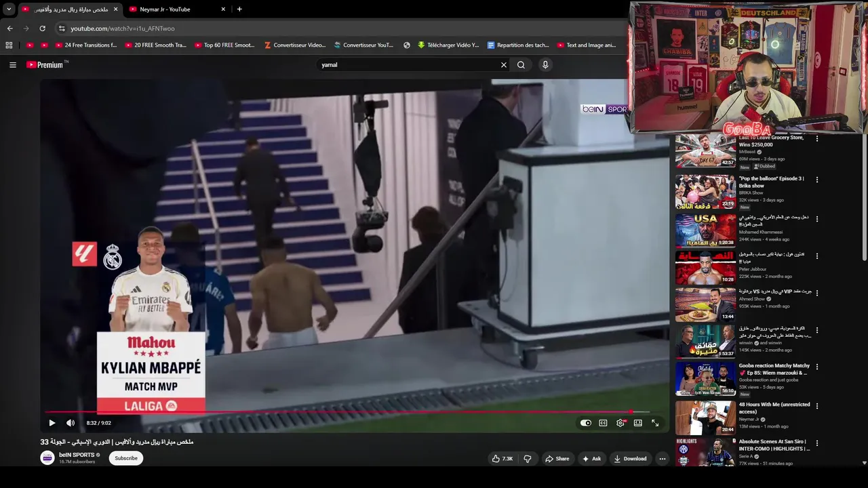Open 'Repartition des tach...' bookmark

[x=518, y=45]
